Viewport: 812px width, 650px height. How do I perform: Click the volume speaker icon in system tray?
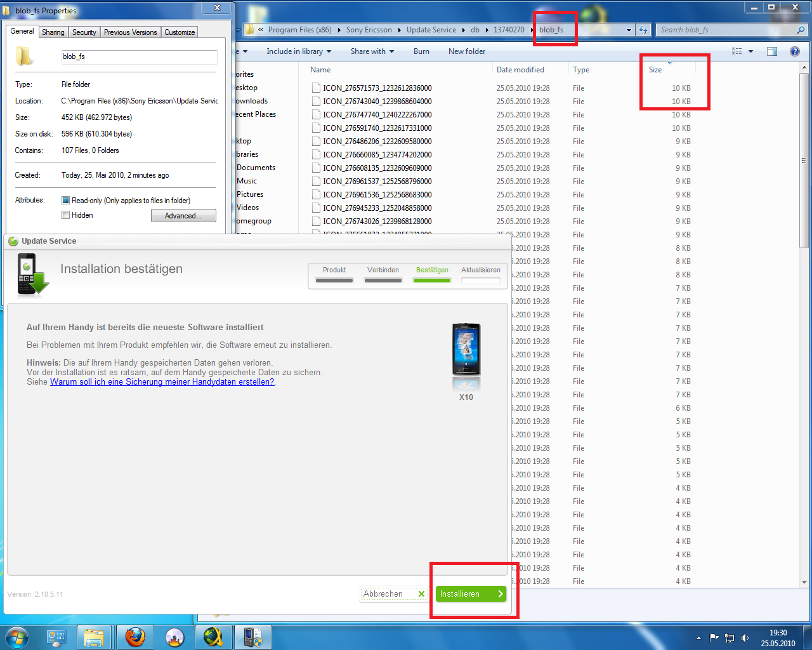pyautogui.click(x=745, y=638)
